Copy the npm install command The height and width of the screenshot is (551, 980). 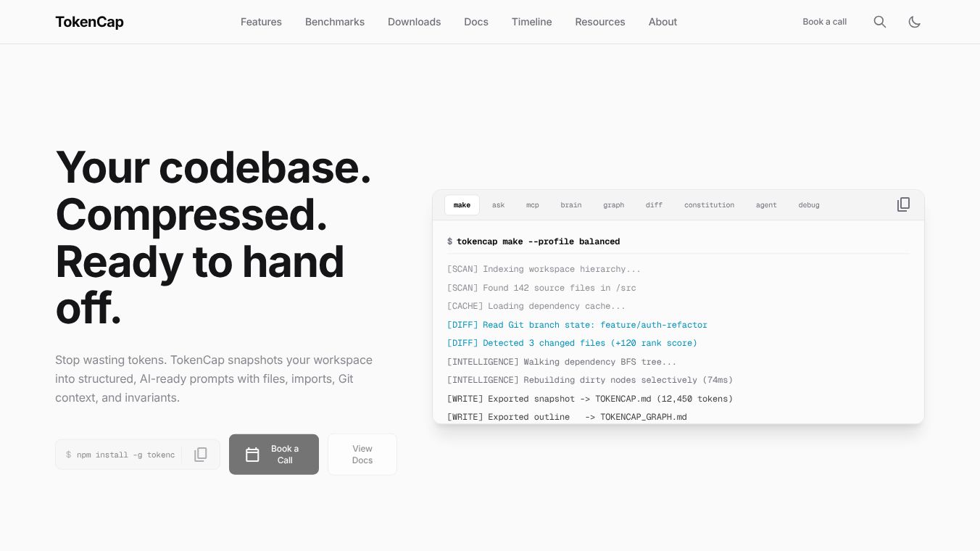(x=201, y=455)
